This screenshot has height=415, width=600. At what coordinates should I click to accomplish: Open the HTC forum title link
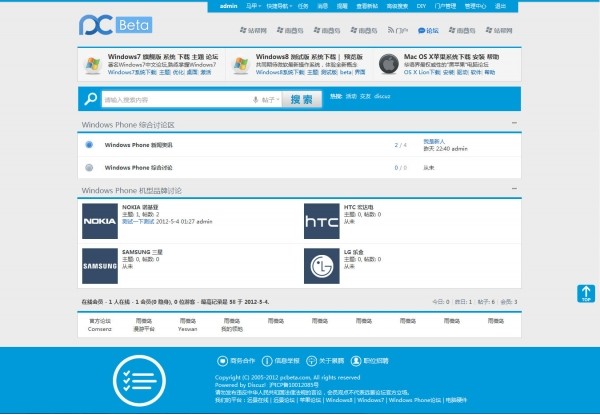click(x=359, y=207)
